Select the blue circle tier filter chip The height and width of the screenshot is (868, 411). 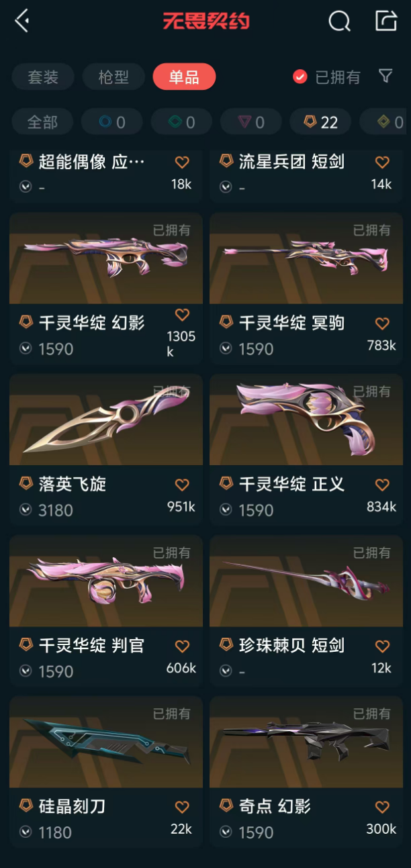coord(112,122)
